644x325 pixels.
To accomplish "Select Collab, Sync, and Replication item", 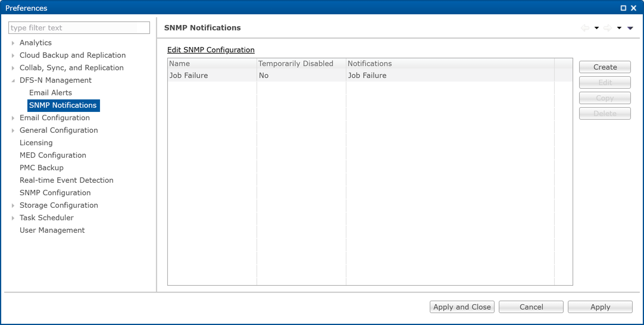I will point(71,68).
